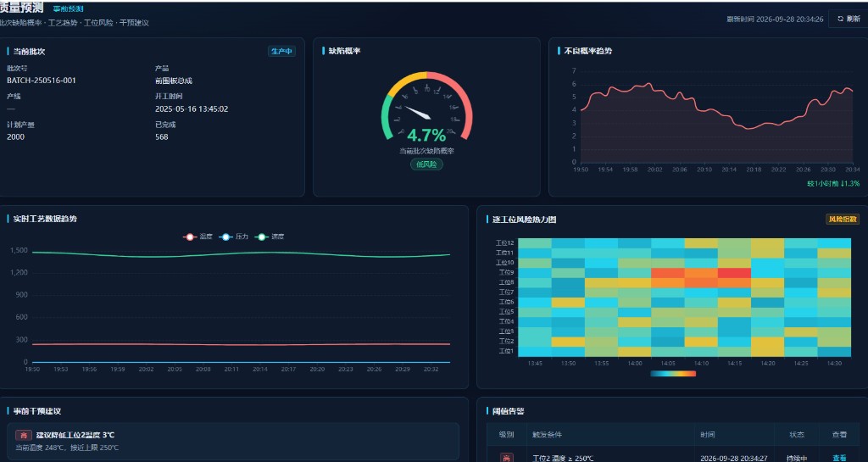Click batch number BATCH-250516-001
This screenshot has height=462, width=868.
click(42, 81)
